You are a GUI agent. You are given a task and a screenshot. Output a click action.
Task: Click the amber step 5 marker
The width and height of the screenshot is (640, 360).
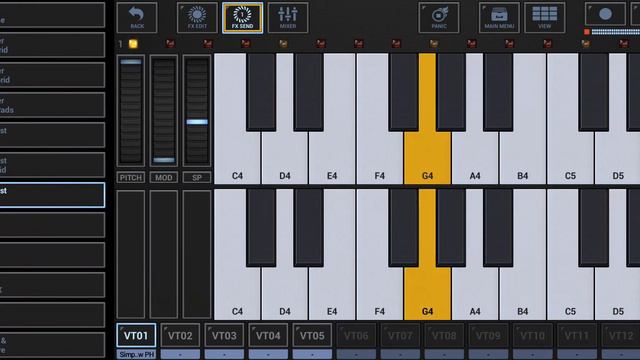point(283,43)
